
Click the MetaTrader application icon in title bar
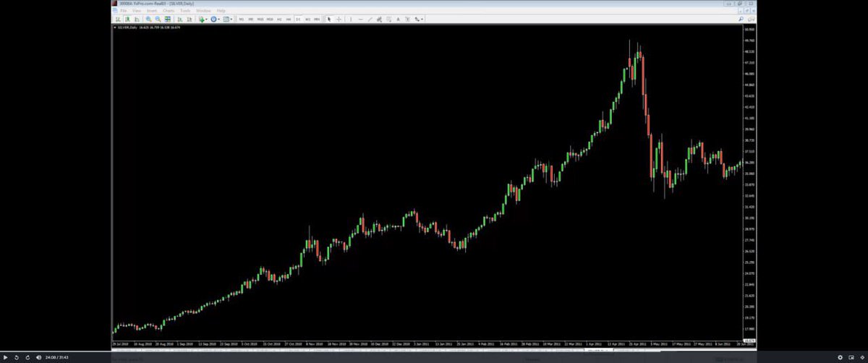tap(114, 4)
